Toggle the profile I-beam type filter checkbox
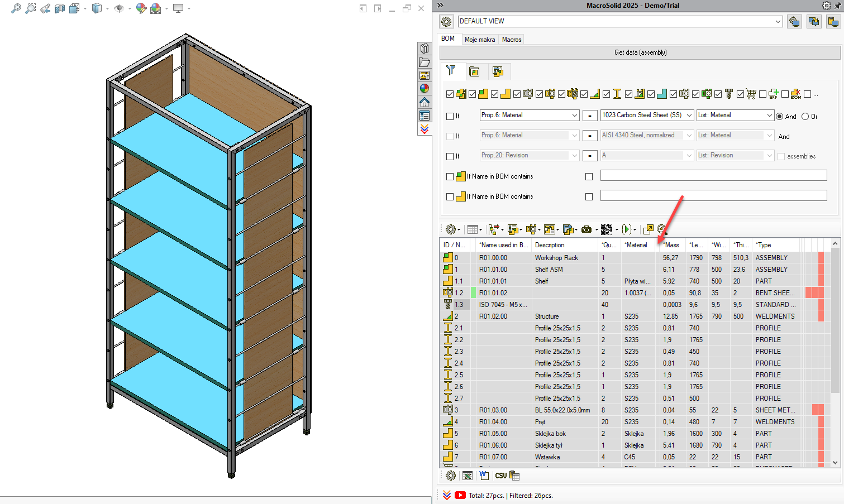 click(x=607, y=94)
